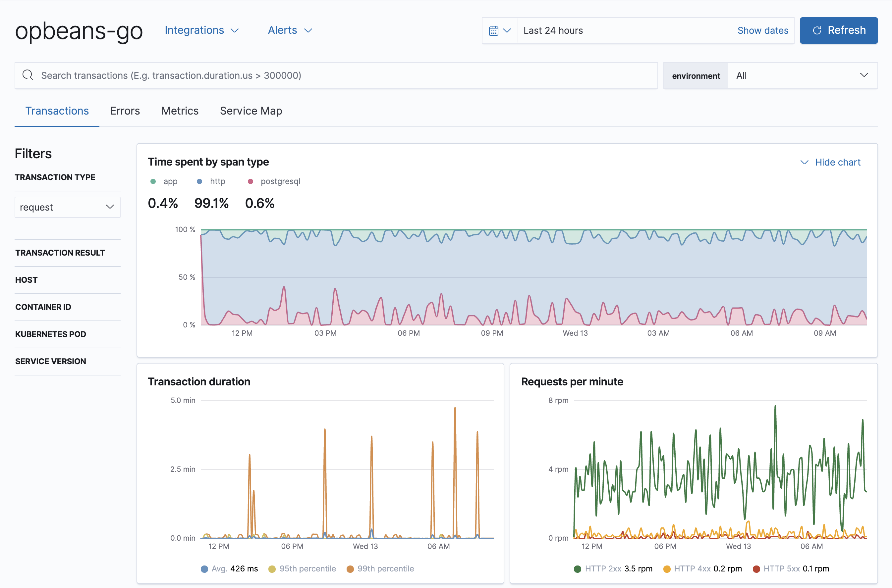Click the search transactions input field

point(336,75)
